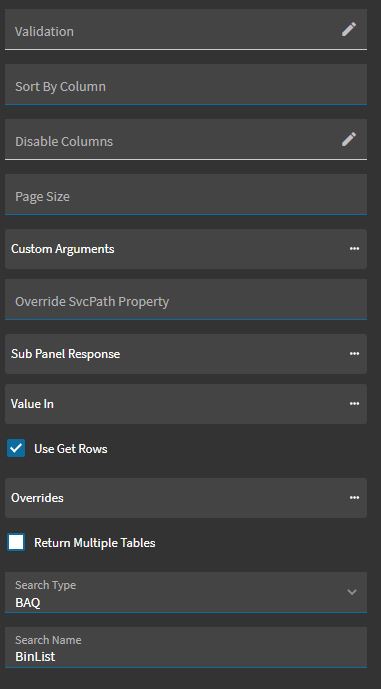Open the Sub Panel Response ellipsis icon
Viewport: 381px width, 689px height.
pos(354,354)
